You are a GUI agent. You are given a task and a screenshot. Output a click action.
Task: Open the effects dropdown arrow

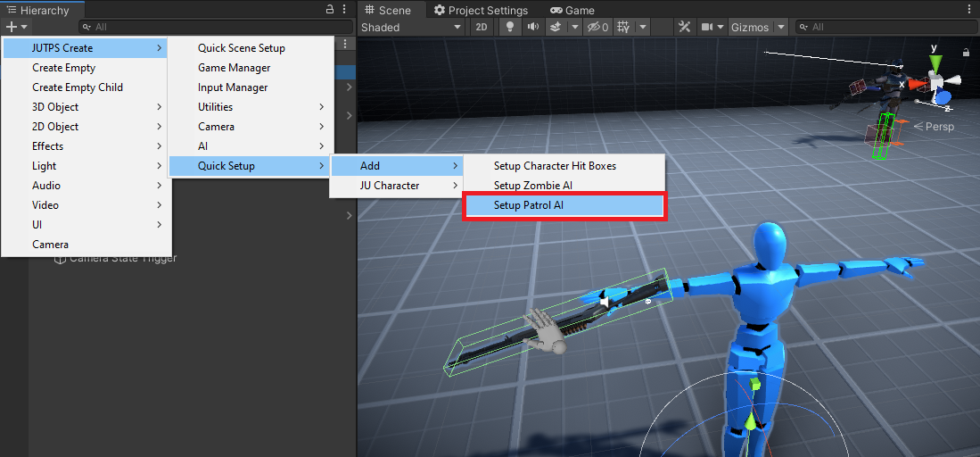coord(574,27)
